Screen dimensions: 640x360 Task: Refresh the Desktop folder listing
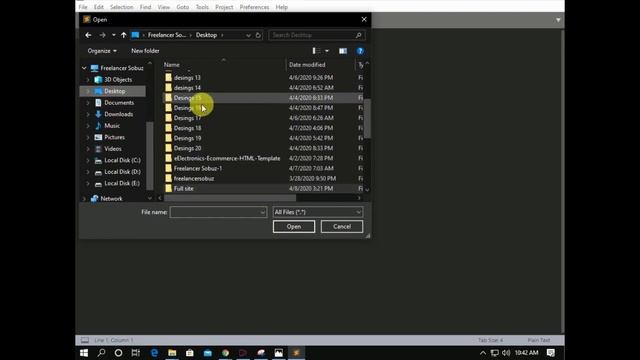258,35
